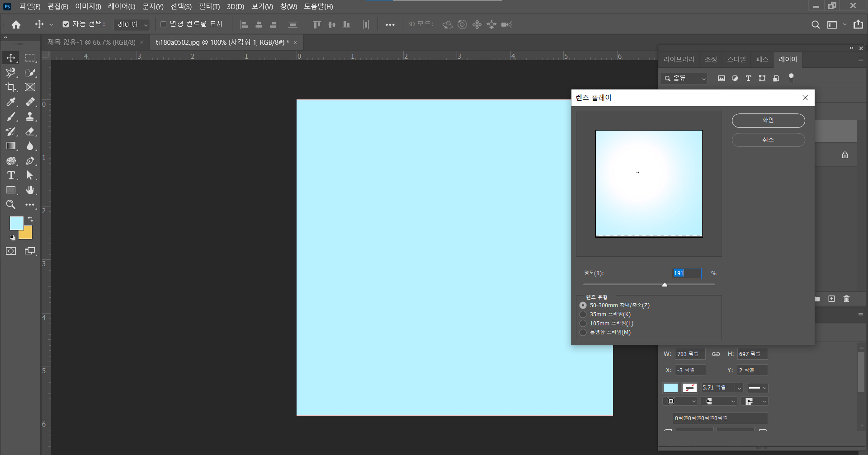Open the stroke width 5.71 픽셀 dropdown
Image resolution: width=868 pixels, height=455 pixels.
[739, 388]
